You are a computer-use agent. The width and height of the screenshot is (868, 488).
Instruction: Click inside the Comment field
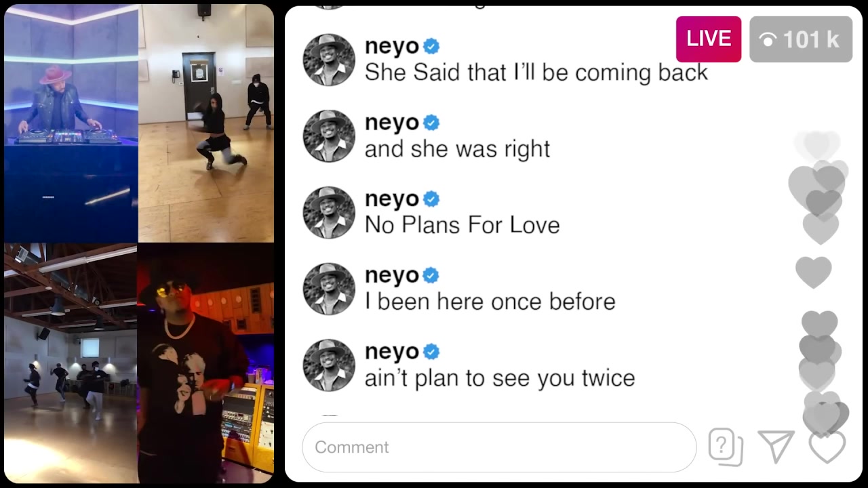tap(499, 447)
